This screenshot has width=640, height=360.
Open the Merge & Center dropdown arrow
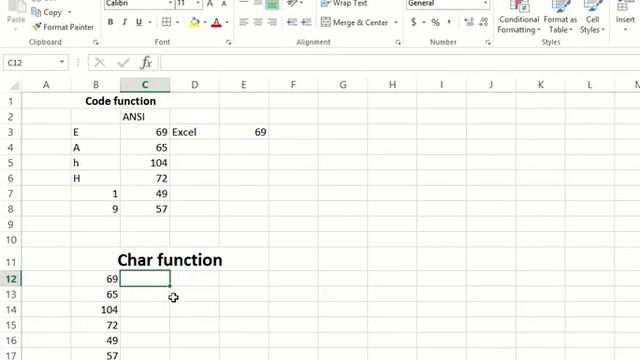[396, 22]
